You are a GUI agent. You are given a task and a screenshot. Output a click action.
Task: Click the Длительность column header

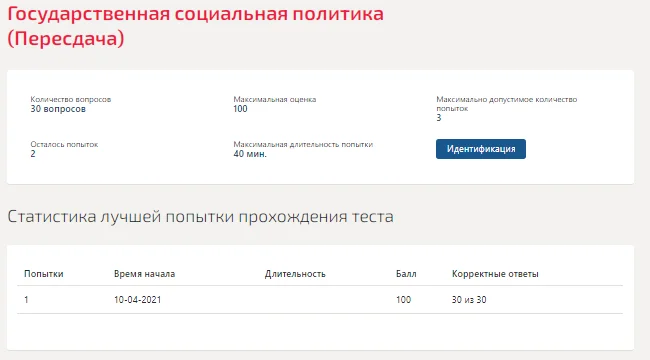295,274
